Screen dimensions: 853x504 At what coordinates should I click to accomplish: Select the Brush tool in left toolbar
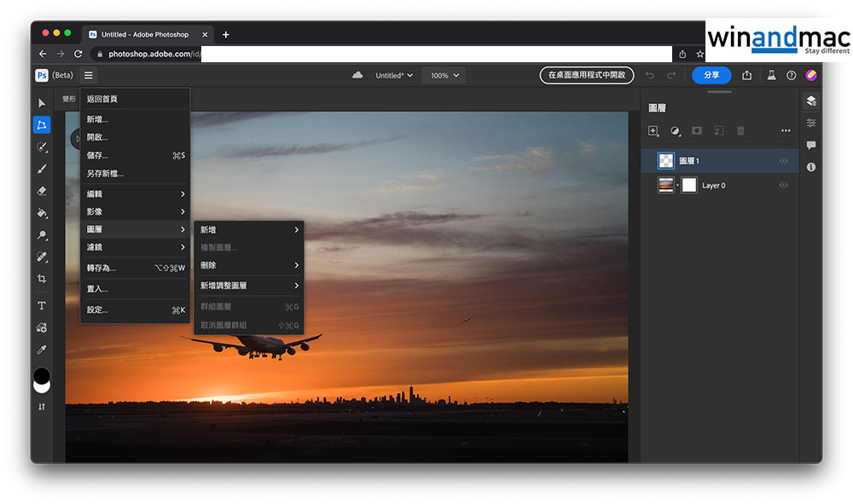pyautogui.click(x=42, y=169)
